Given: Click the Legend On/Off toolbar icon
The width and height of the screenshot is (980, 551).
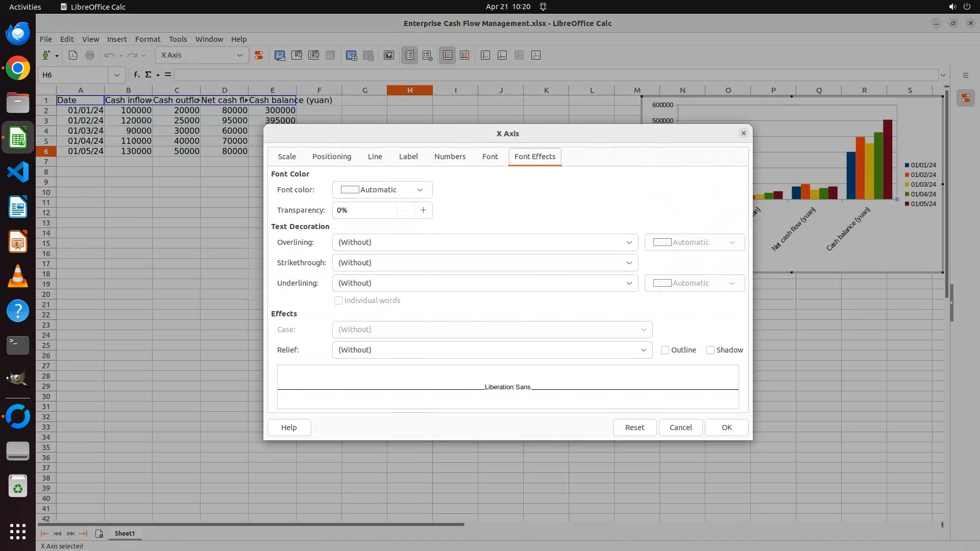Looking at the screenshot, I should [410, 55].
